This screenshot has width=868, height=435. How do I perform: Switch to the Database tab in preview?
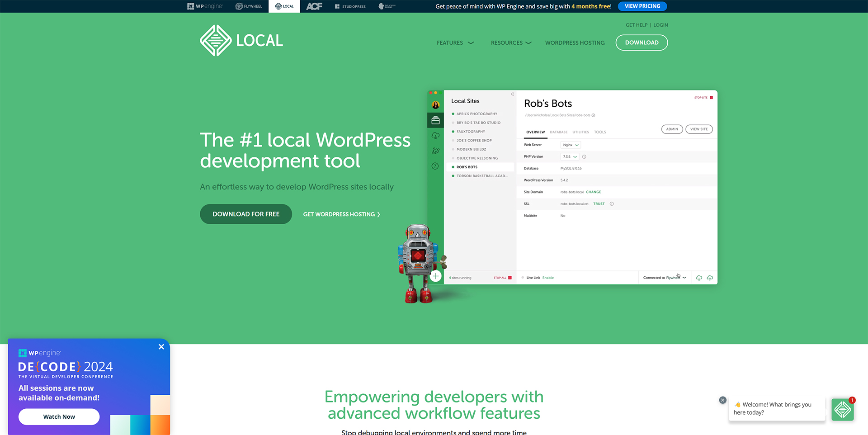pos(559,132)
